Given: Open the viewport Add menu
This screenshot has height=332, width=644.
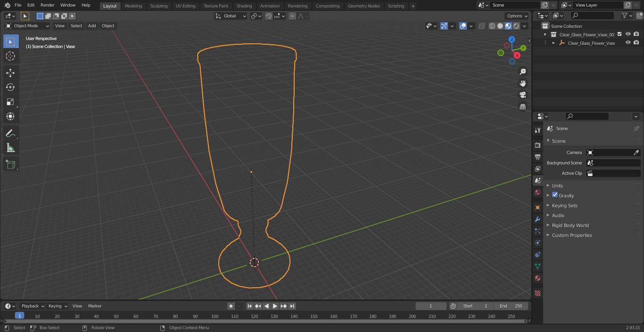Looking at the screenshot, I should click(x=92, y=26).
